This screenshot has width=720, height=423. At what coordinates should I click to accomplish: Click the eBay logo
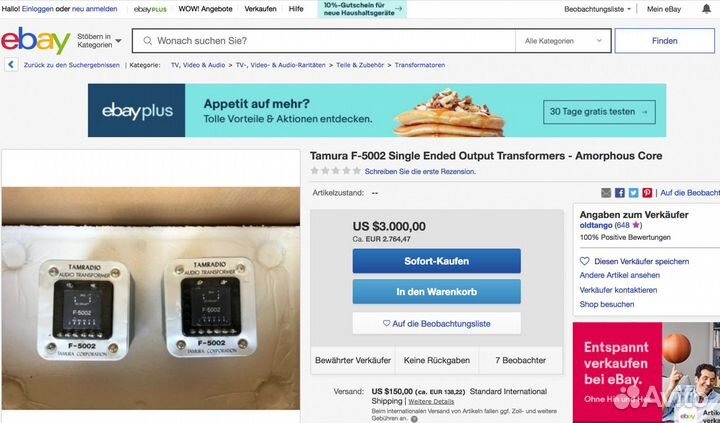click(x=36, y=40)
